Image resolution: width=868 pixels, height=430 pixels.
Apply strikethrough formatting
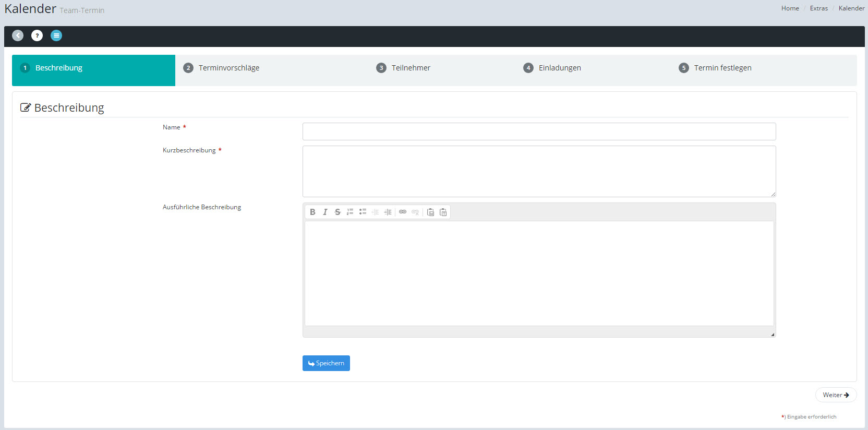pyautogui.click(x=337, y=212)
